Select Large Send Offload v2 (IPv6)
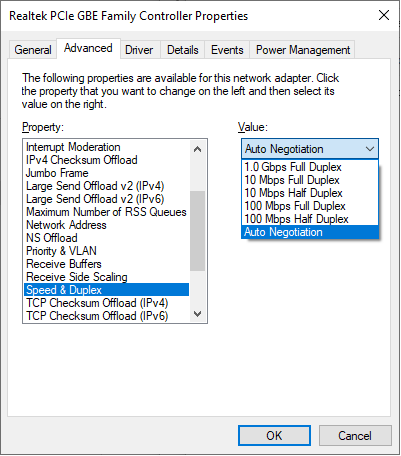This screenshot has width=401, height=456. [107, 199]
